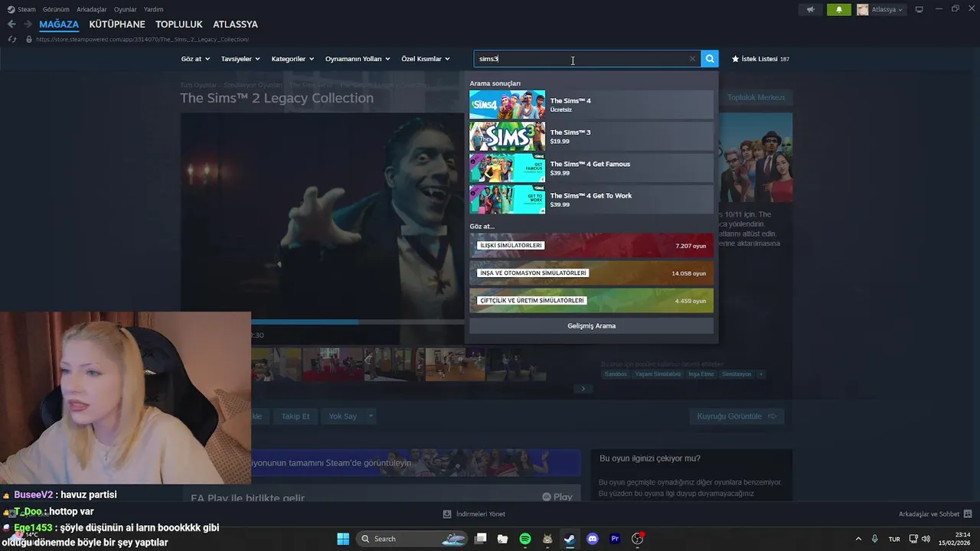Open the taskbar clock showing 23:14
This screenshot has width=980, height=551.
[956, 539]
